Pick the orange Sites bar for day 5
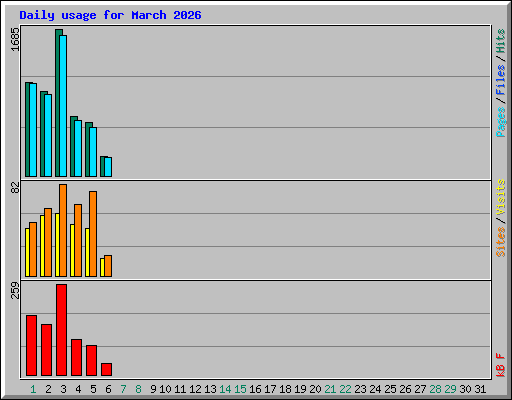512x400 pixels. click(x=93, y=234)
